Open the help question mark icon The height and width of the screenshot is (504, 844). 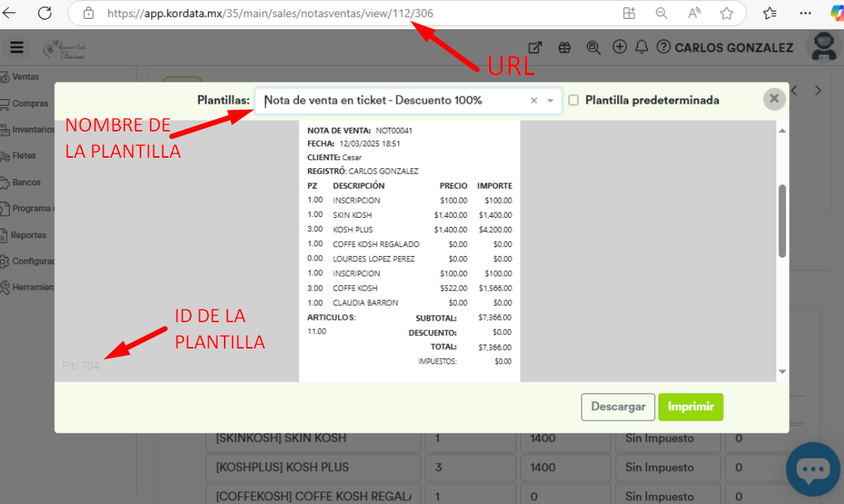point(663,47)
